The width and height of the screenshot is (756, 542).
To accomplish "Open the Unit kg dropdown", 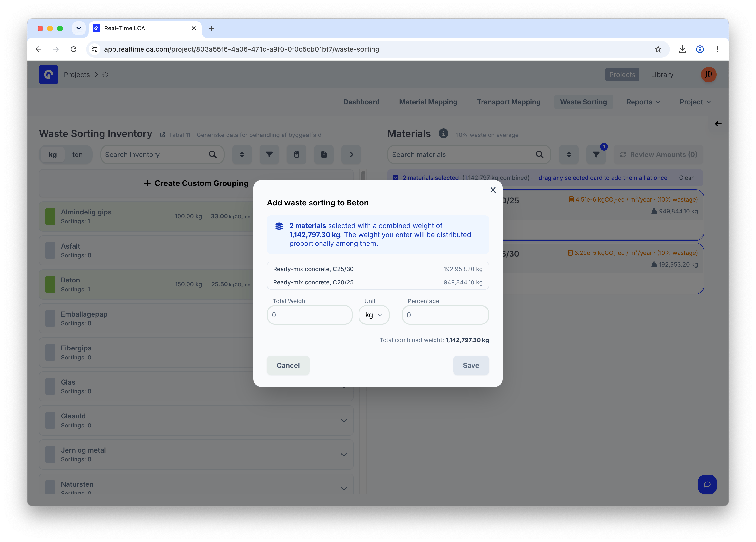I will (x=374, y=315).
